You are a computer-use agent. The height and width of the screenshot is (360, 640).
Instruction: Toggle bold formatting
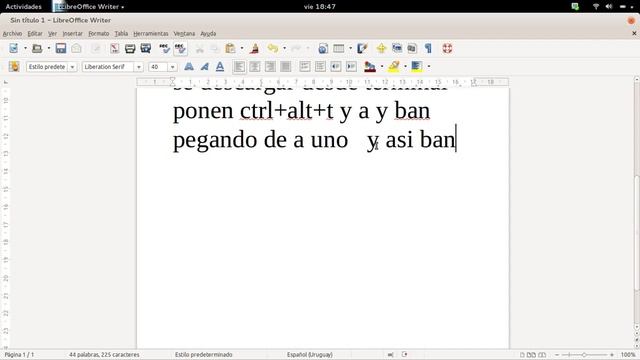tap(189, 66)
